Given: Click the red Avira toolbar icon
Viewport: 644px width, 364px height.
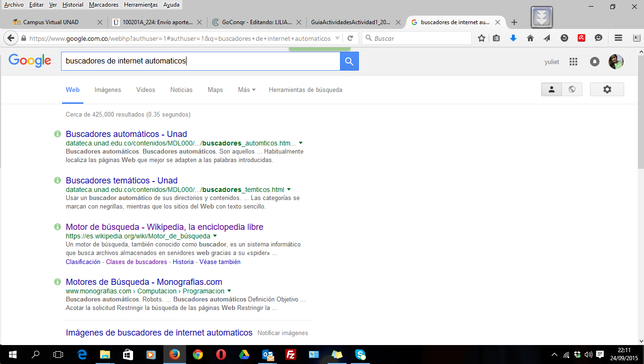Looking at the screenshot, I should click(x=581, y=38).
